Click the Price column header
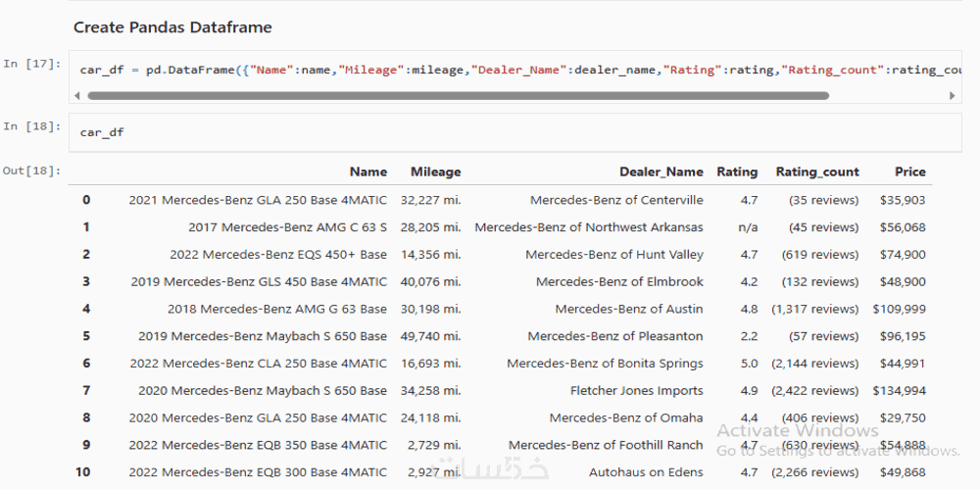Image resolution: width=980 pixels, height=490 pixels. tap(909, 171)
